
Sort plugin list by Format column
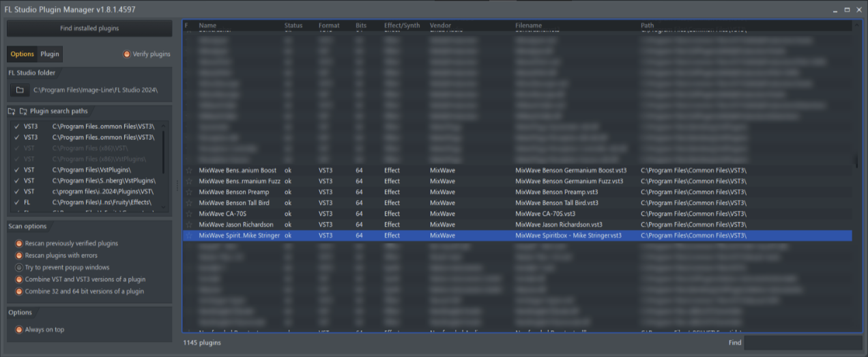click(329, 25)
